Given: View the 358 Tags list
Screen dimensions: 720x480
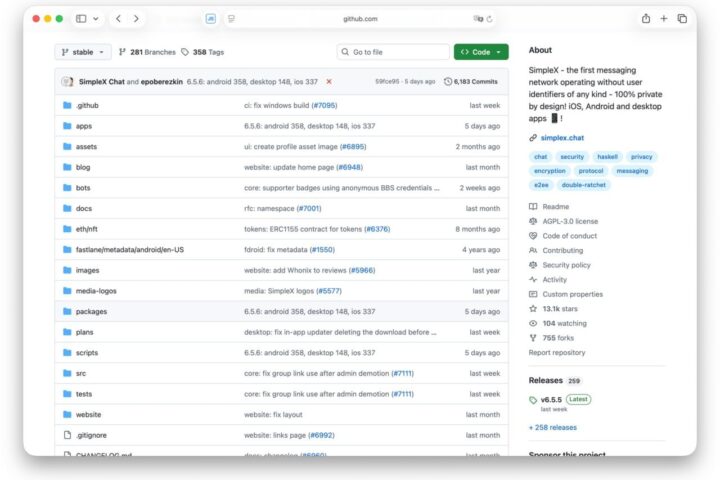Looking at the screenshot, I should coord(202,52).
